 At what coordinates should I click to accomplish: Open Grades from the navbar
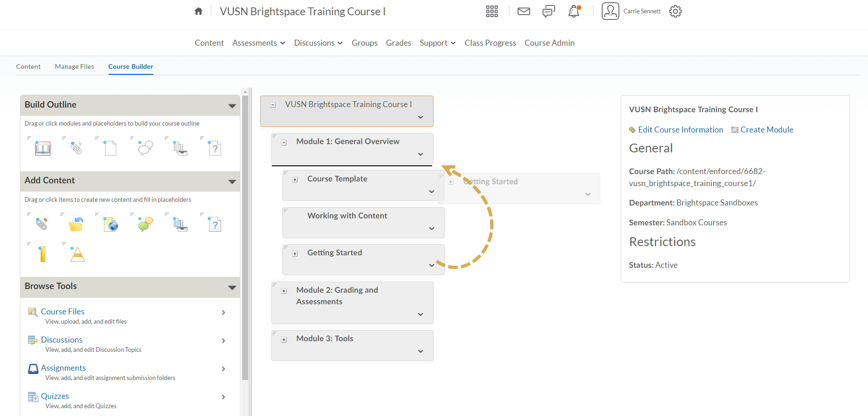pyautogui.click(x=398, y=43)
